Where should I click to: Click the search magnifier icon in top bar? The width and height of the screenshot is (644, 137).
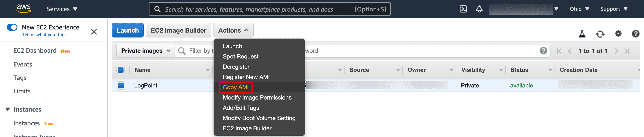pyautogui.click(x=157, y=9)
